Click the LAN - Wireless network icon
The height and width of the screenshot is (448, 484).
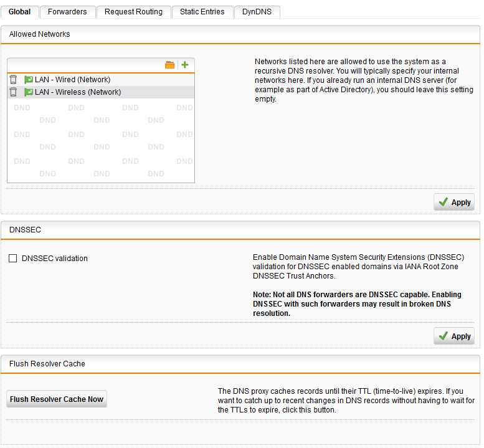pos(29,92)
